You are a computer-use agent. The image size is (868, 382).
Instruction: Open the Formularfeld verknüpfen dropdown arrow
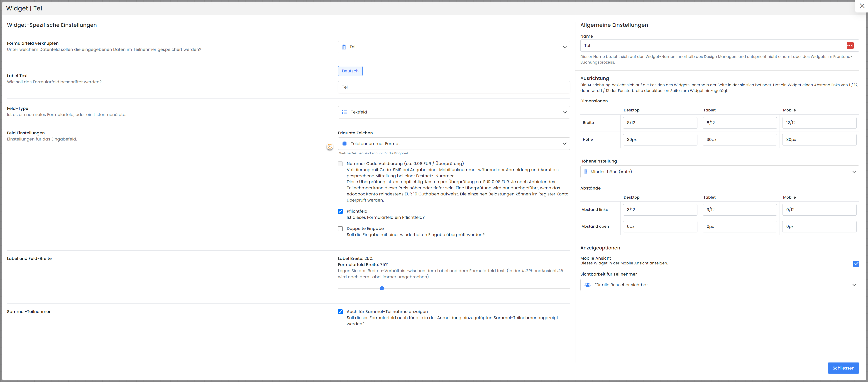tap(564, 47)
